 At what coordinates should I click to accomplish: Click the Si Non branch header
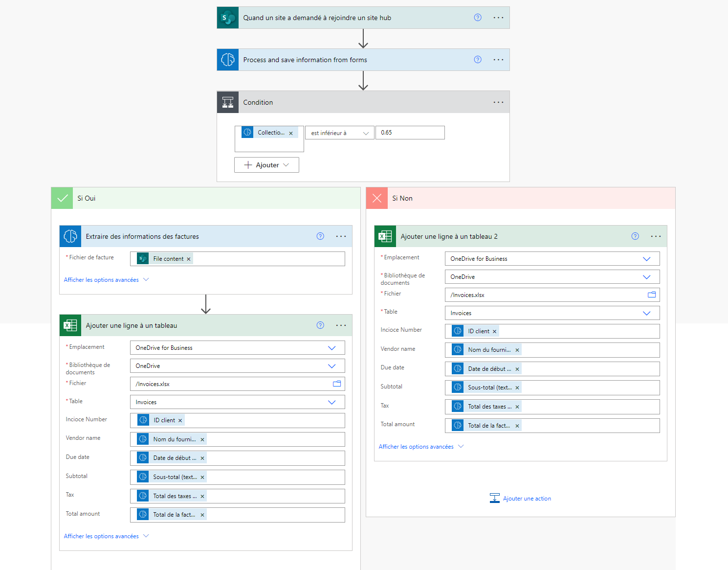click(x=521, y=198)
